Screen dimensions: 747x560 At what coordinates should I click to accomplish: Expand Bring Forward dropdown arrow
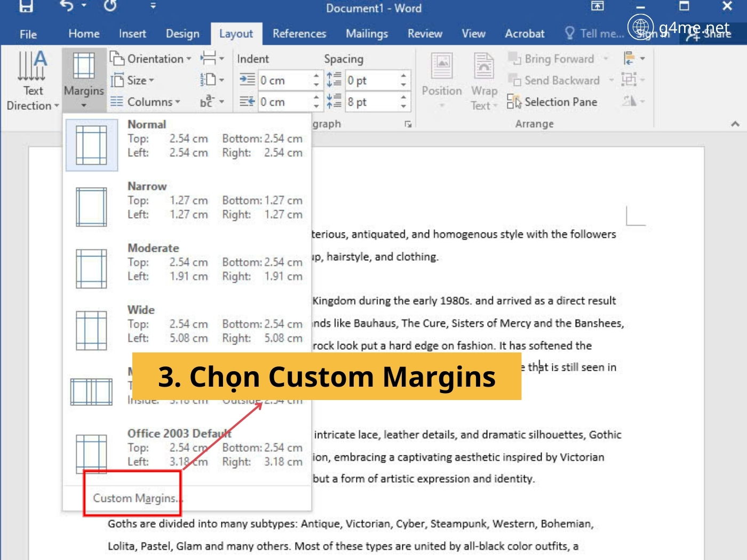606,59
